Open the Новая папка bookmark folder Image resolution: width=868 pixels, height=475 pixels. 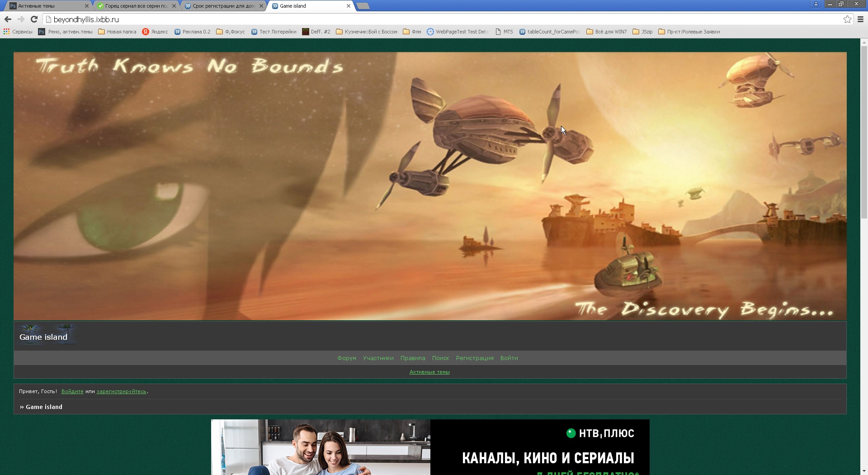pyautogui.click(x=117, y=32)
